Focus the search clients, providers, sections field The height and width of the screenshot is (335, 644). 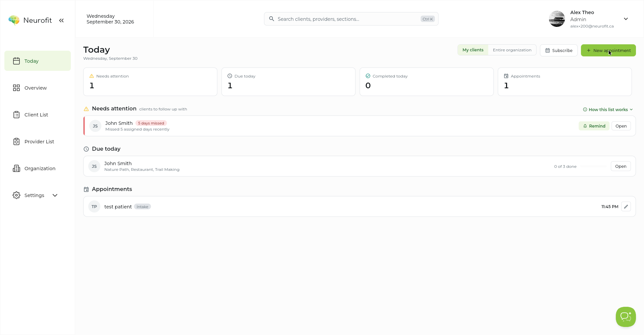pos(351,19)
